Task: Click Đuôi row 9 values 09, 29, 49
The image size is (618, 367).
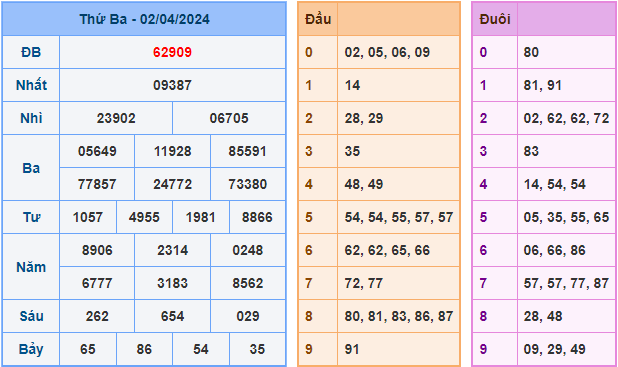Action: coord(555,349)
